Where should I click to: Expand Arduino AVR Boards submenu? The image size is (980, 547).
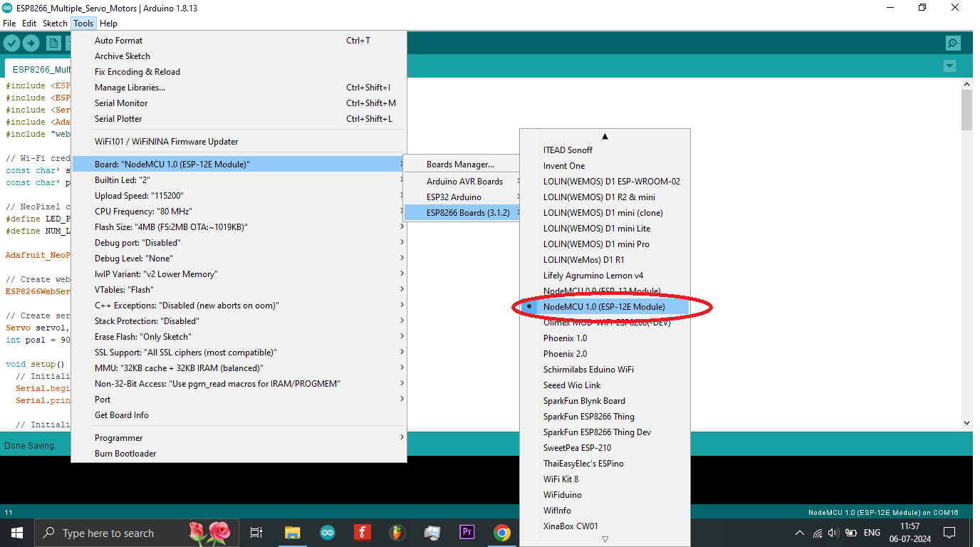463,182
